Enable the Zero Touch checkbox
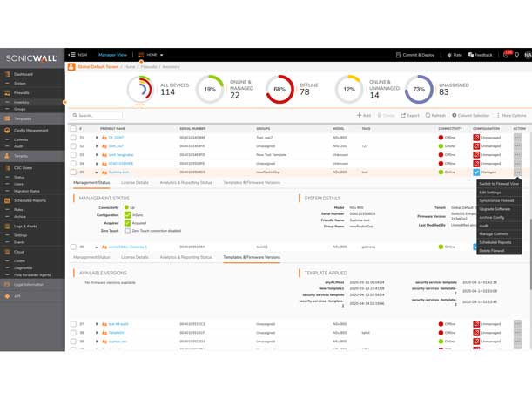Viewport: 532px width, 399px height. 127,231
